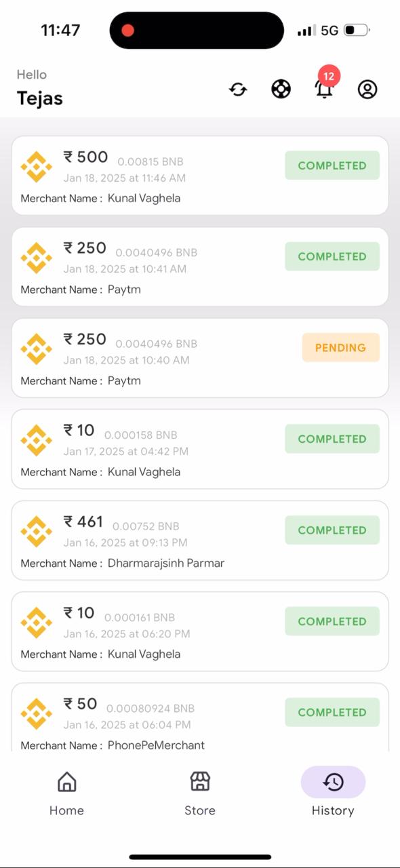This screenshot has width=400, height=868.
Task: Tap the Tejas user name greeting
Action: pos(40,98)
